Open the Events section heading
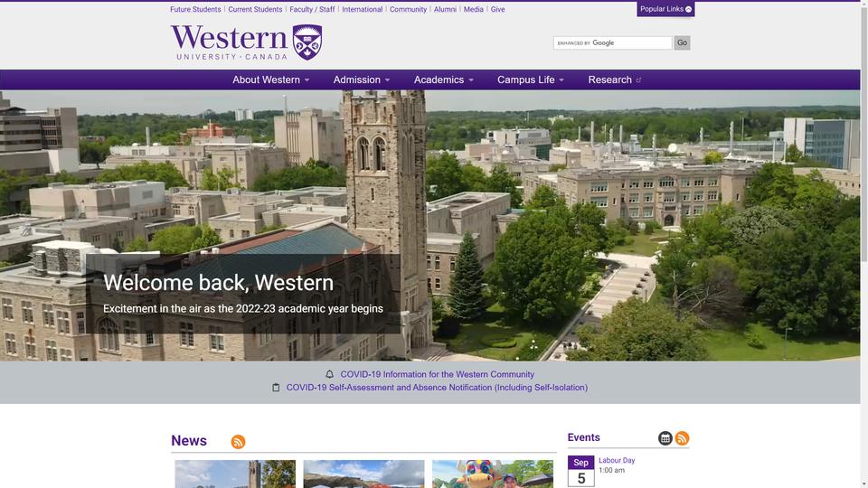The width and height of the screenshot is (868, 488). [583, 437]
